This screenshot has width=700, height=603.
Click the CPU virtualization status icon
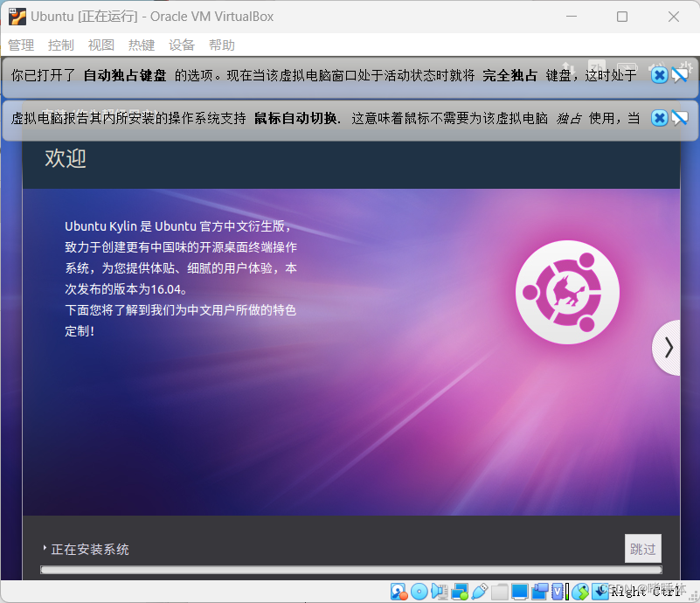click(558, 592)
